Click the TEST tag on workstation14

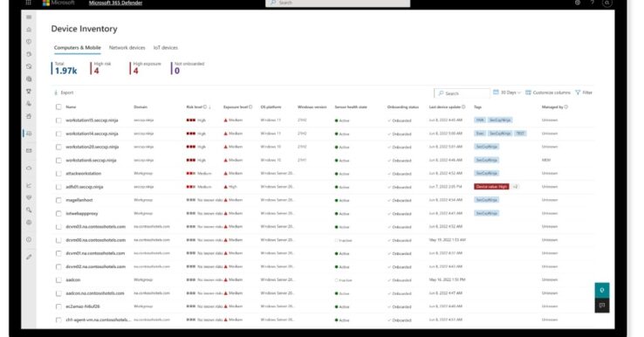tap(520, 134)
